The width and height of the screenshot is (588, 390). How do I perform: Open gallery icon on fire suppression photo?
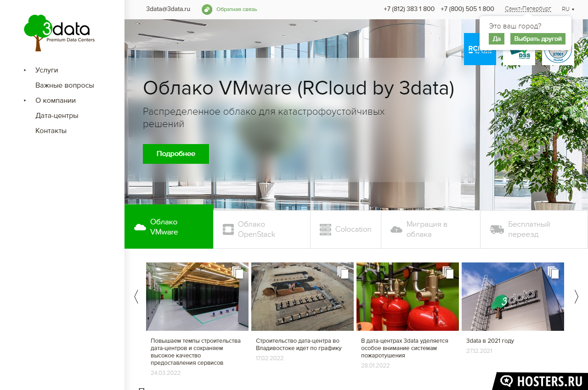click(x=448, y=273)
